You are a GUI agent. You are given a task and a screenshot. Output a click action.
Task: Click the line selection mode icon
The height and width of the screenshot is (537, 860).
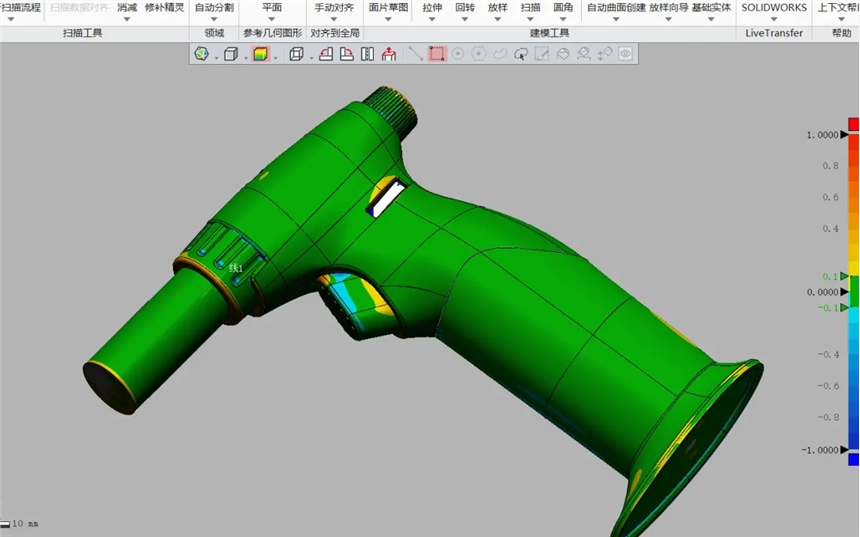coord(415,54)
